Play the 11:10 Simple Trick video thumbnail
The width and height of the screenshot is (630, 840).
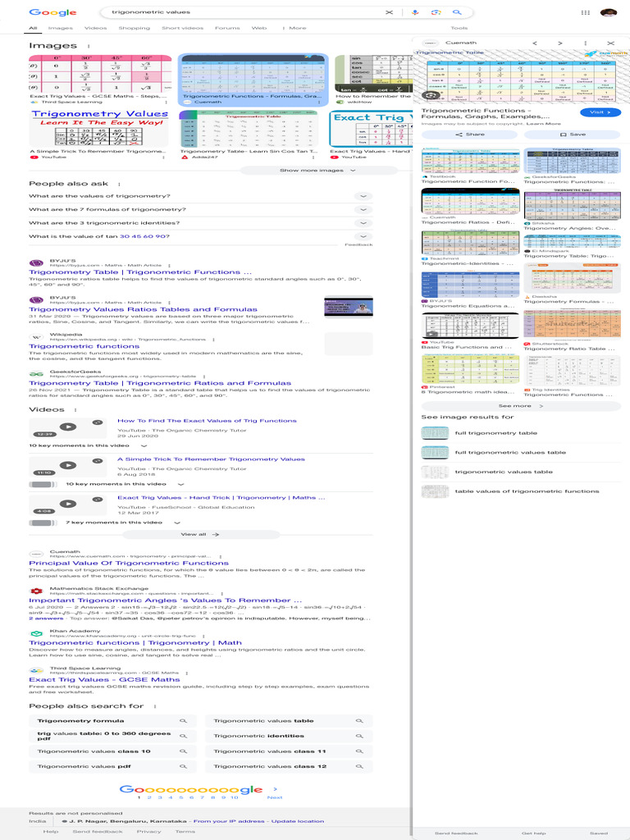[67, 466]
